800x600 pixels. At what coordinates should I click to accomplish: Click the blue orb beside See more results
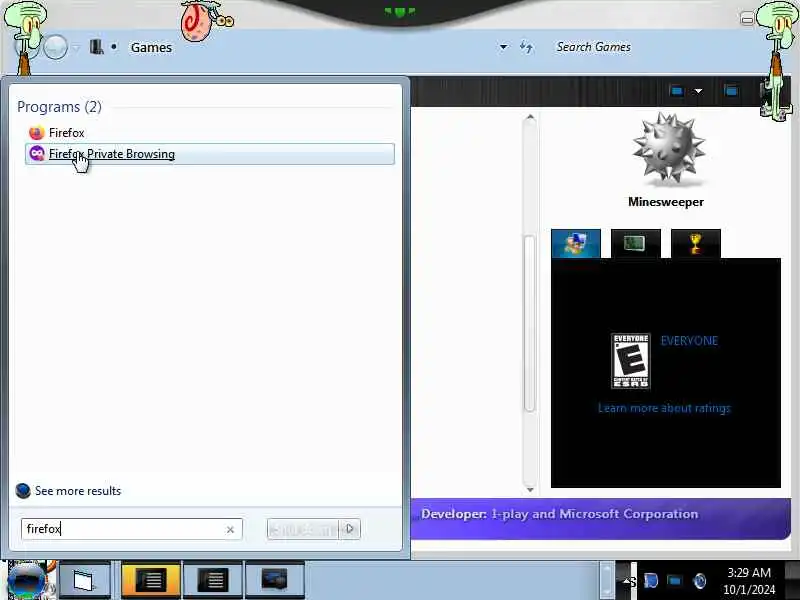coord(23,491)
